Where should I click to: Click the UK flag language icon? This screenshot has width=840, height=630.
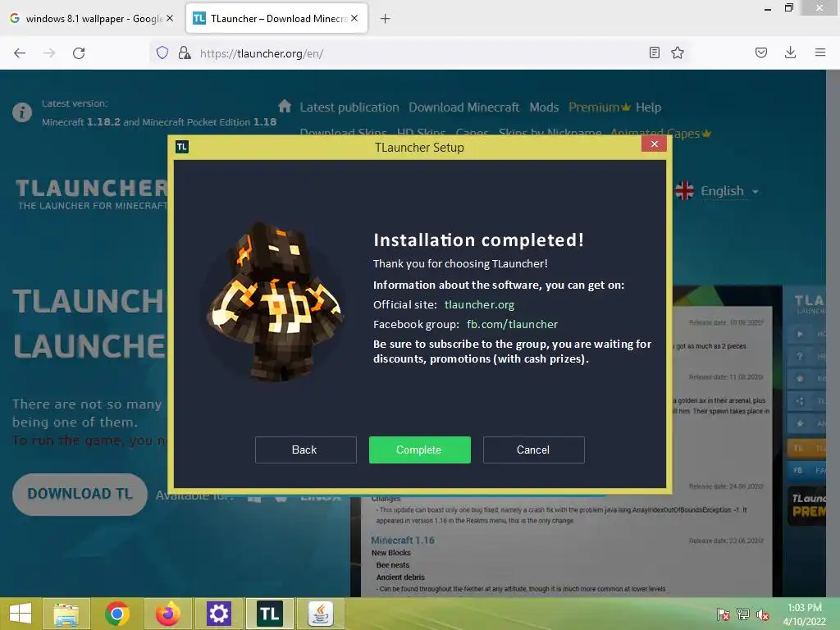click(685, 190)
